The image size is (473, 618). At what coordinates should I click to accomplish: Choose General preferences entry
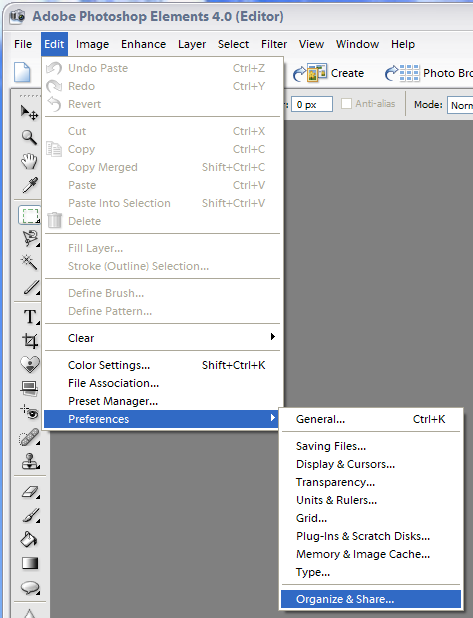point(371,419)
